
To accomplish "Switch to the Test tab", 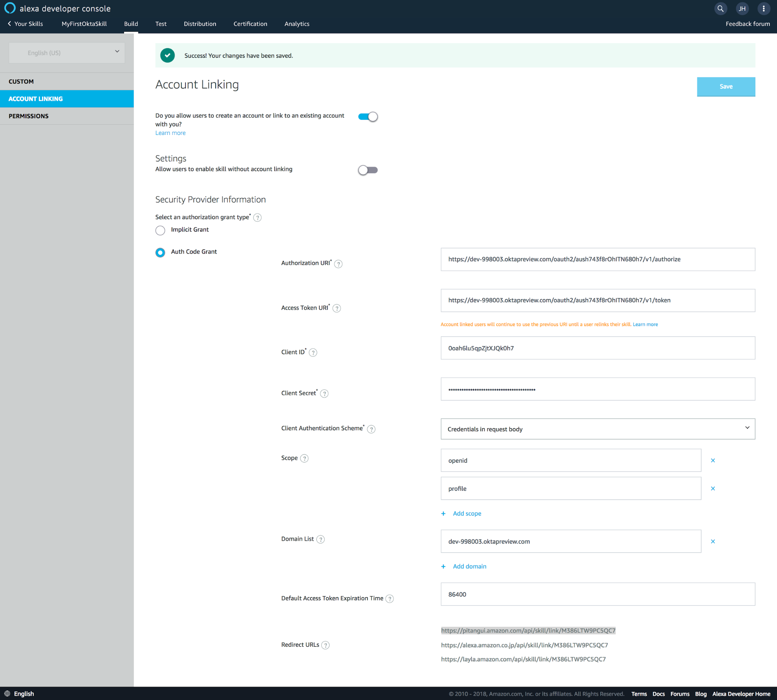I will click(161, 24).
